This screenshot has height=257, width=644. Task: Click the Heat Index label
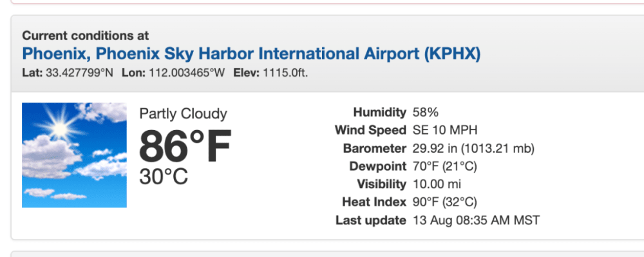(x=374, y=202)
